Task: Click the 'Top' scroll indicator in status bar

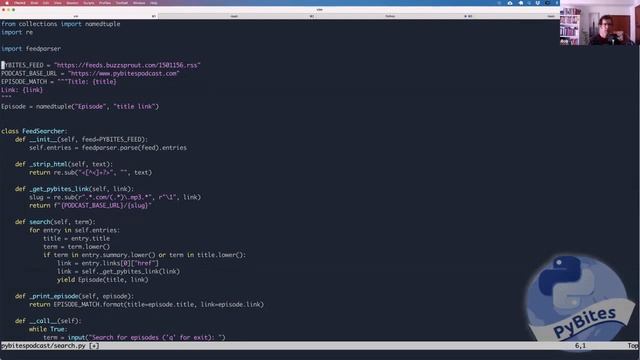Action: [633, 346]
